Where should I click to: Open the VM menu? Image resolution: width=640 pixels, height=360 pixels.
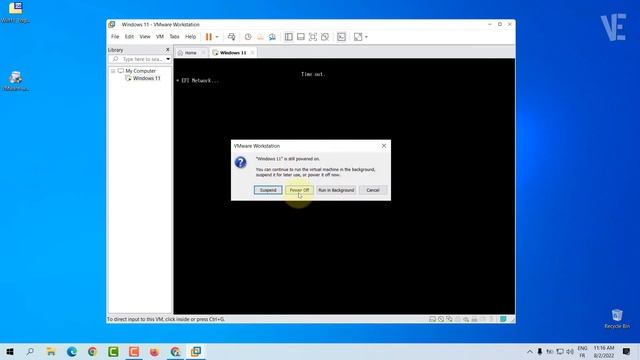[x=160, y=37]
